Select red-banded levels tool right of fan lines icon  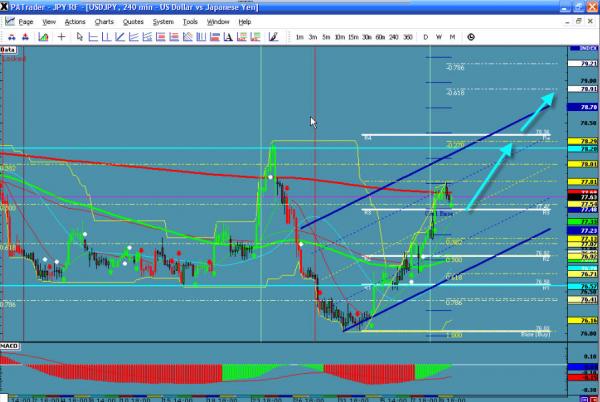pos(160,37)
